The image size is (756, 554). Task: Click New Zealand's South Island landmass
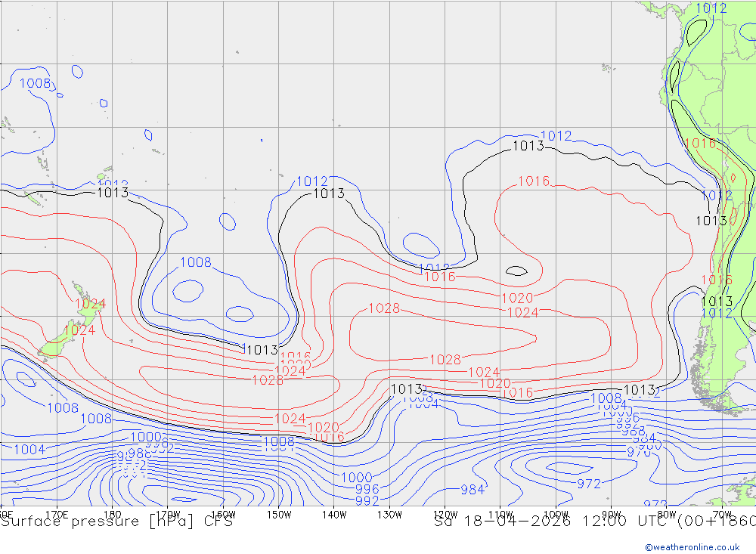click(53, 345)
